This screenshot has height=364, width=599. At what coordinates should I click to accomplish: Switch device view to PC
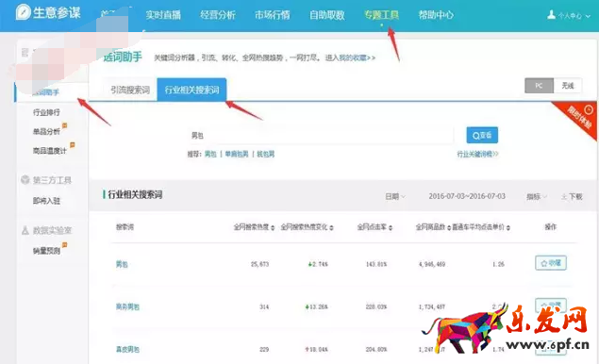[539, 86]
